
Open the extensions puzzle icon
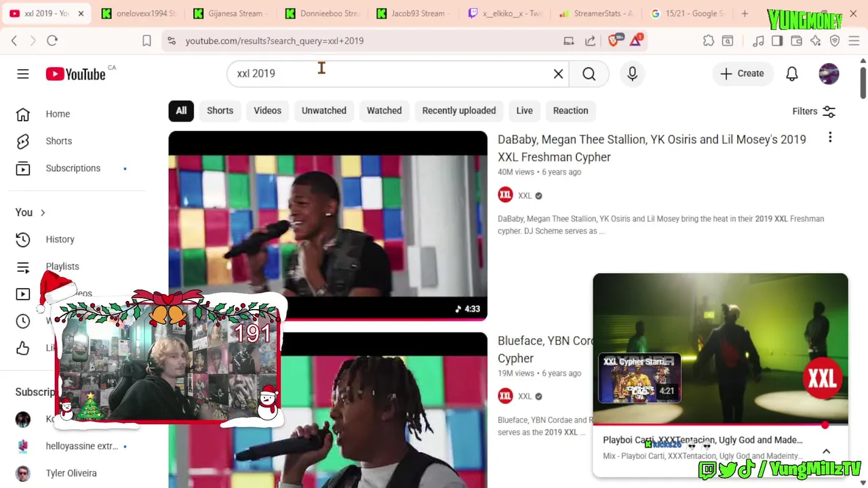pos(709,41)
